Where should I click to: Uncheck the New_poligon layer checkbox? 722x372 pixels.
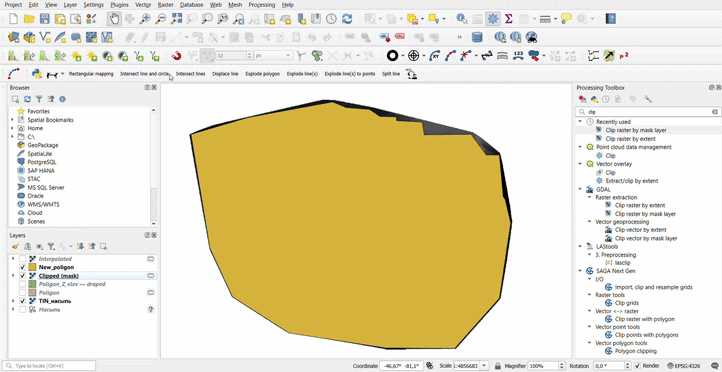click(x=22, y=267)
